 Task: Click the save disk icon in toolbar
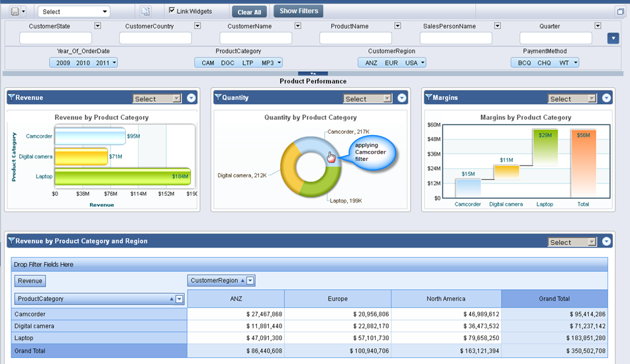pos(14,11)
